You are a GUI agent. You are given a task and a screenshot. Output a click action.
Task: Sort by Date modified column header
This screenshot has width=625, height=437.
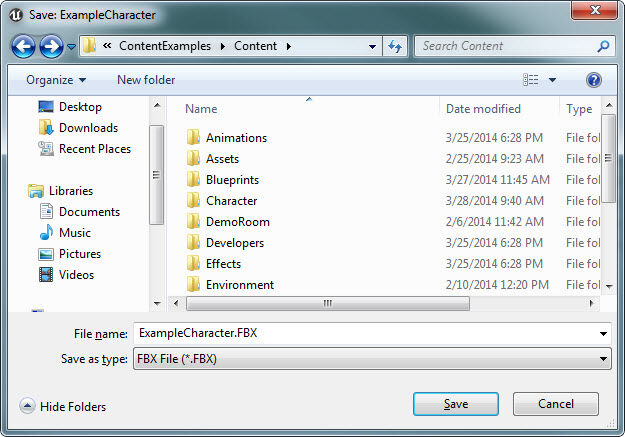[x=483, y=109]
